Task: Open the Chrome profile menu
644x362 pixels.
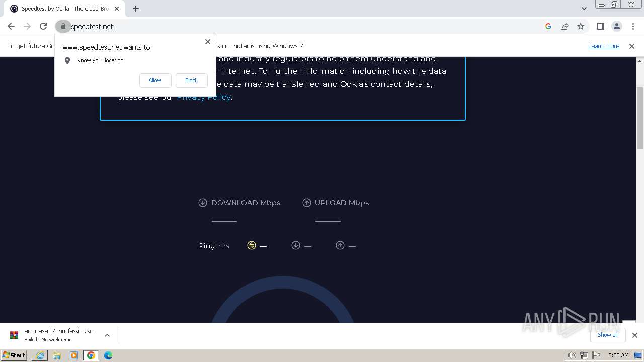Action: click(616, 26)
